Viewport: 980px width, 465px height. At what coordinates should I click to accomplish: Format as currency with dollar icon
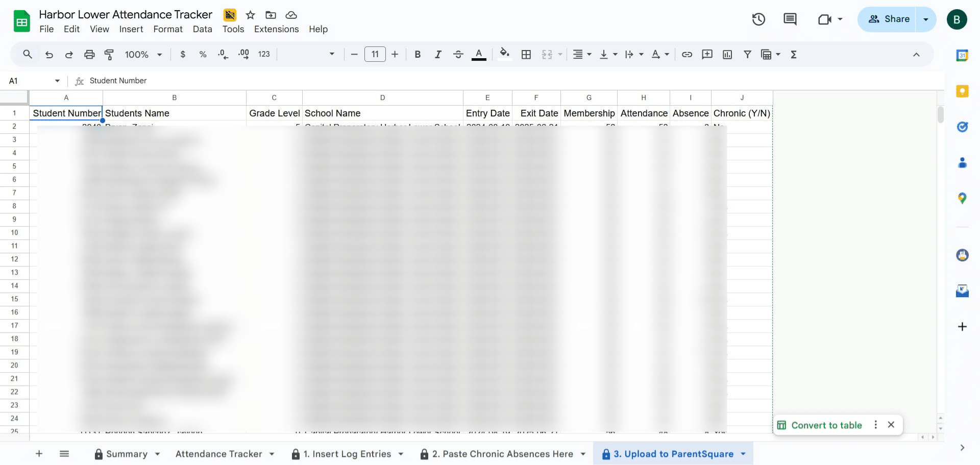point(183,54)
